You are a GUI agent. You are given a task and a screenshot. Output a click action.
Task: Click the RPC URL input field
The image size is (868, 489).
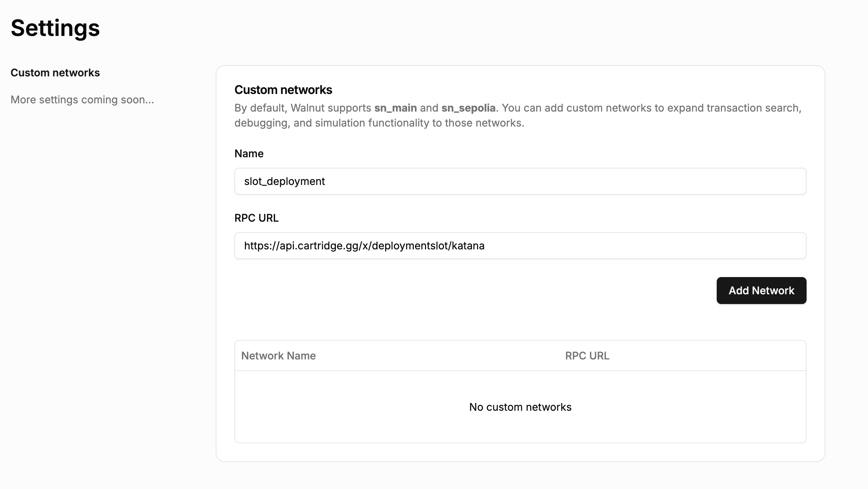point(520,246)
